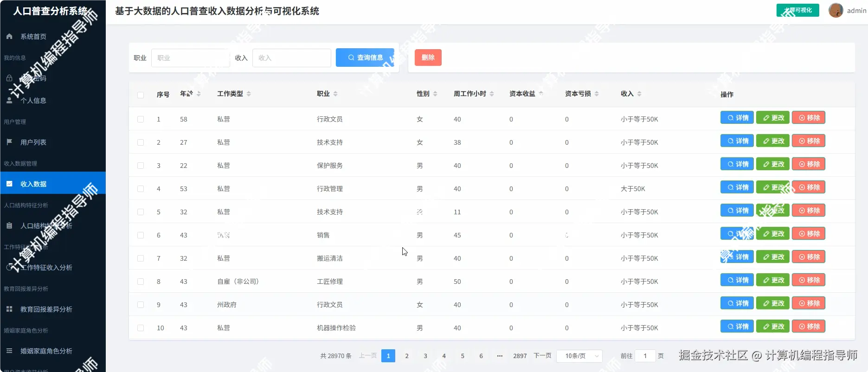Viewport: 868px width, 372px height.
Task: Click the 前往 page number input
Action: [645, 356]
